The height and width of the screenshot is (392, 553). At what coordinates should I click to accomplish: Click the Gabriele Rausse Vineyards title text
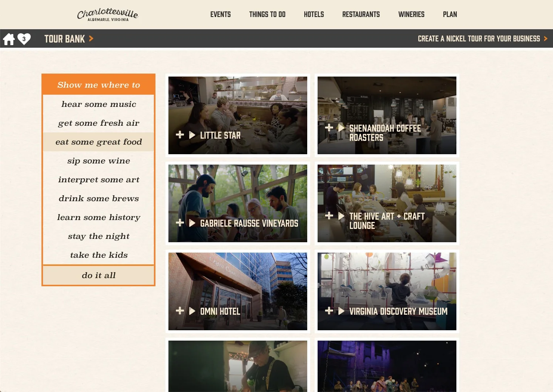tap(249, 223)
